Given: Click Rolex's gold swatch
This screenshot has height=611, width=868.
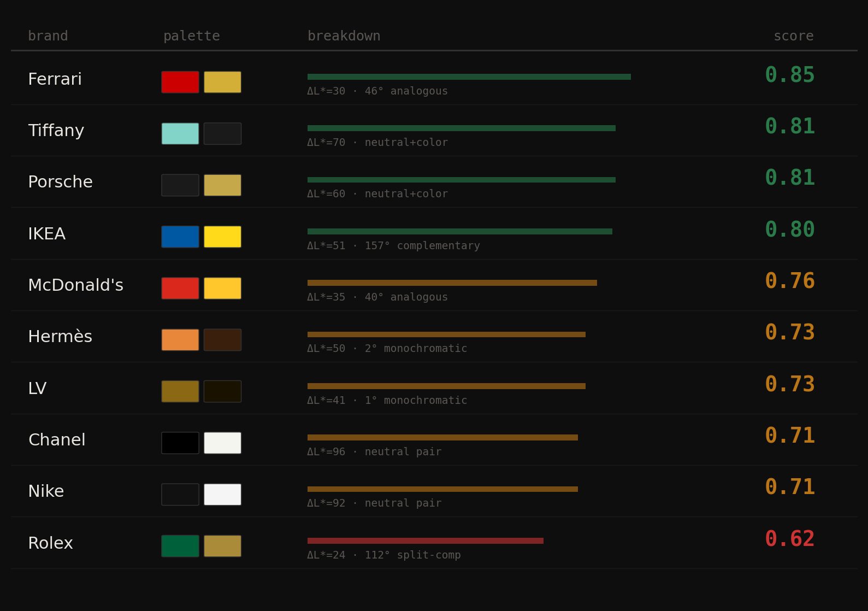Looking at the screenshot, I should [222, 546].
